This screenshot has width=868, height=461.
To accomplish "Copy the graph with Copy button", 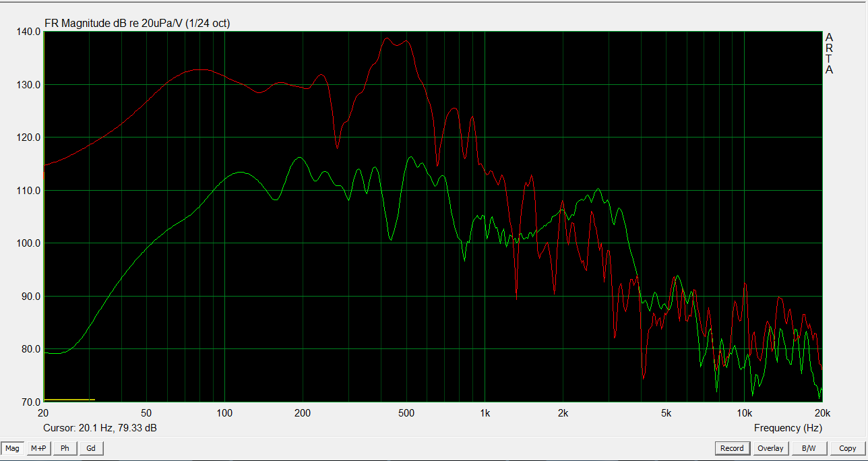I will click(x=847, y=448).
